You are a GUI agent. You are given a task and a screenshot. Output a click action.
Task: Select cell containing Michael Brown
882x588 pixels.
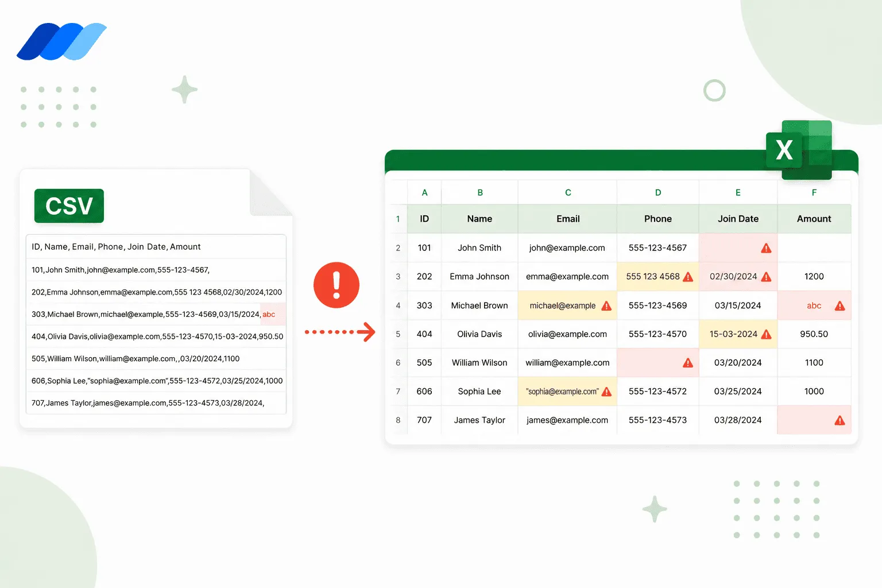(479, 305)
